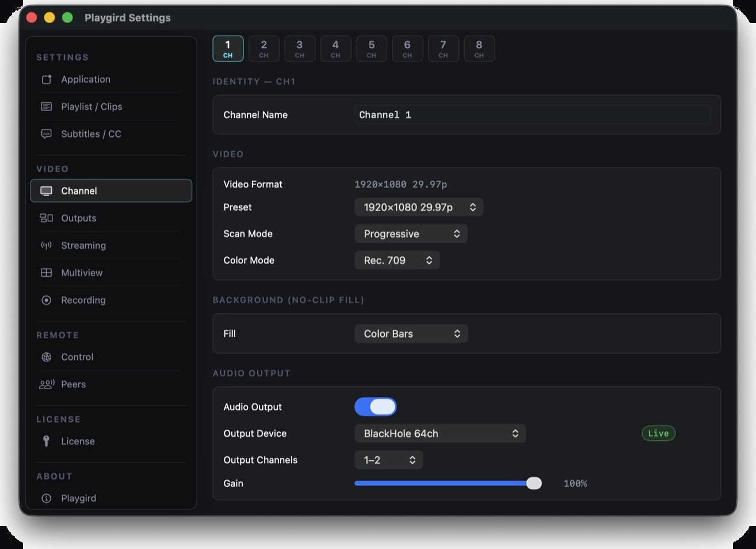Switch to channel 5 tab

pyautogui.click(x=372, y=48)
